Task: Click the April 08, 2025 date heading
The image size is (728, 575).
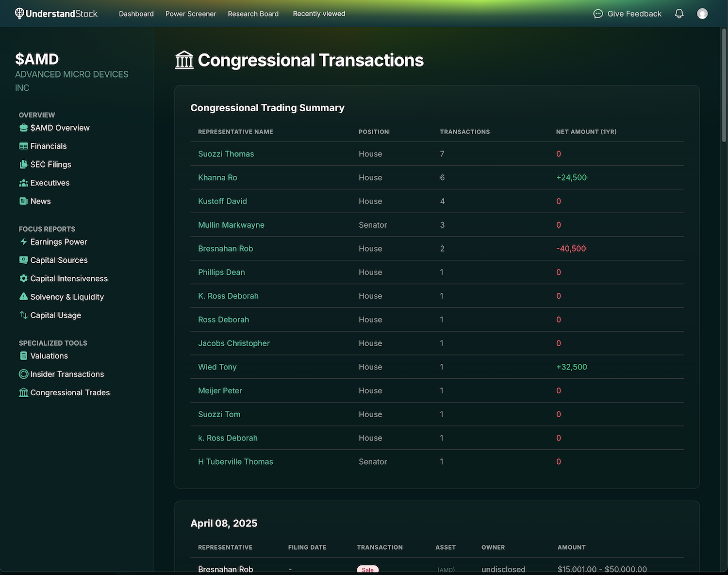Action: point(224,524)
